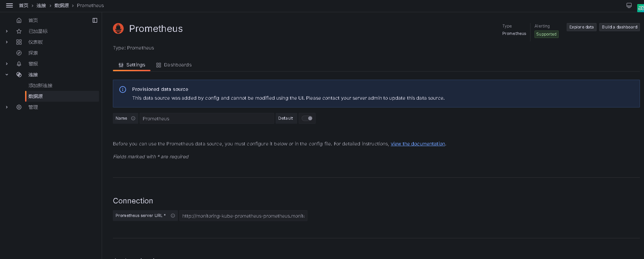This screenshot has width=644, height=259.
Task: Click the starred items star icon
Action: pyautogui.click(x=19, y=31)
